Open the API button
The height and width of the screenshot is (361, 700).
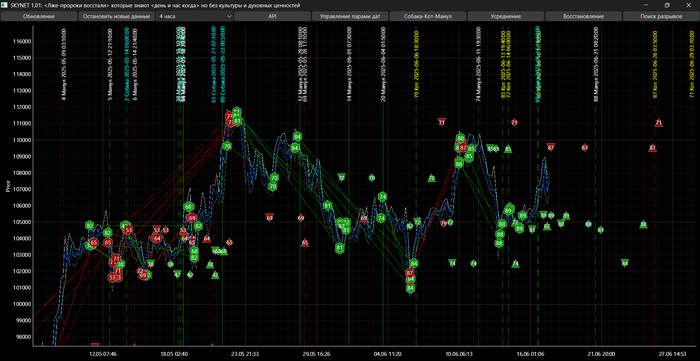pyautogui.click(x=272, y=17)
